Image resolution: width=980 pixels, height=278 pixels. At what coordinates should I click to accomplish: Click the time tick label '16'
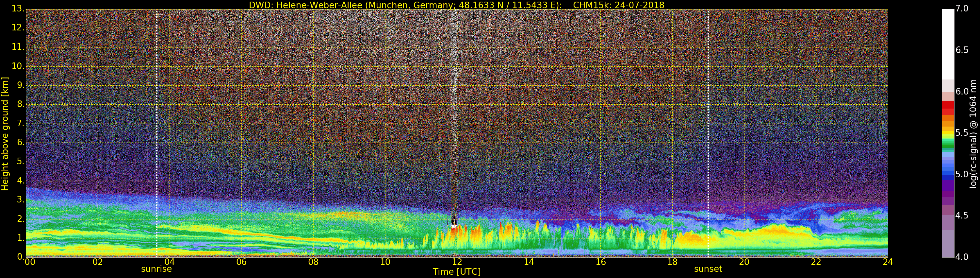pos(601,262)
